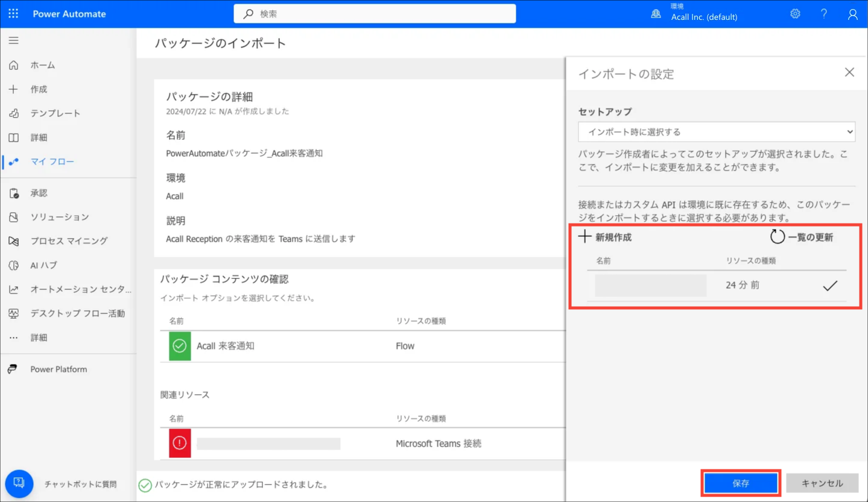Image resolution: width=868 pixels, height=502 pixels.
Task: Click the AI ハブ icon
Action: point(13,265)
